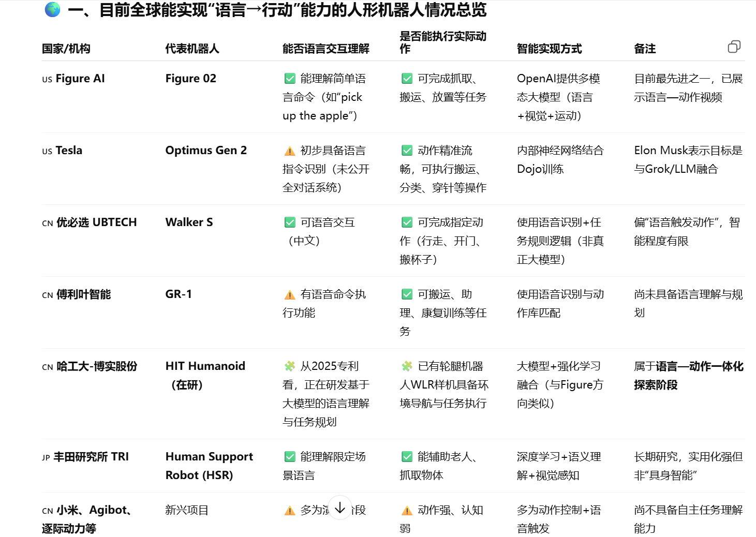The image size is (756, 537).
Task: Click the text 动作强、认知弱
Action: coord(441,519)
